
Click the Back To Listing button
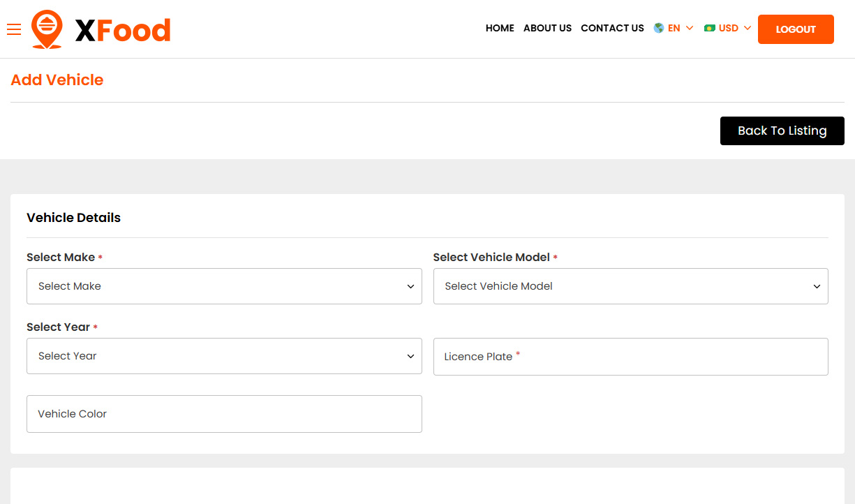point(782,131)
